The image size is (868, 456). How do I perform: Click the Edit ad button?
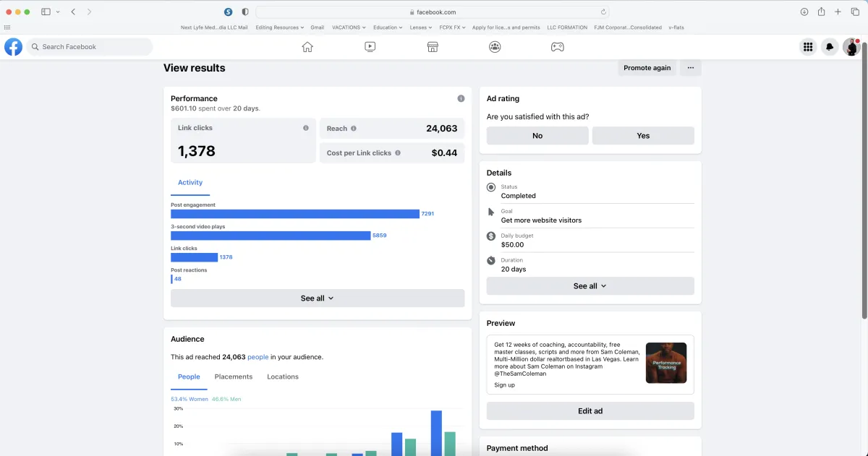(x=590, y=411)
